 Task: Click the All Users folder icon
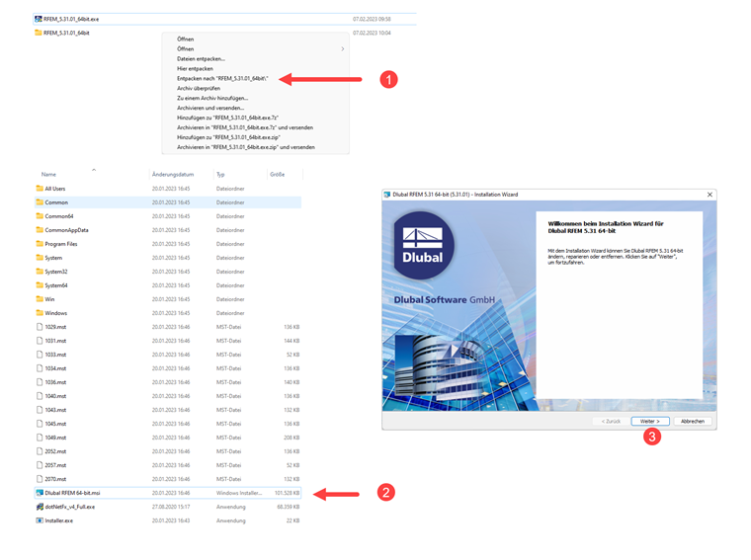click(x=40, y=189)
